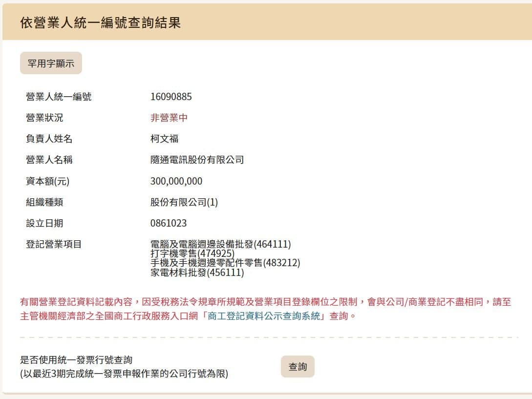The image size is (532, 399).
Task: Click the note (以最近3期完成統一發票申報作業的公司行號為限)
Action: [124, 374]
